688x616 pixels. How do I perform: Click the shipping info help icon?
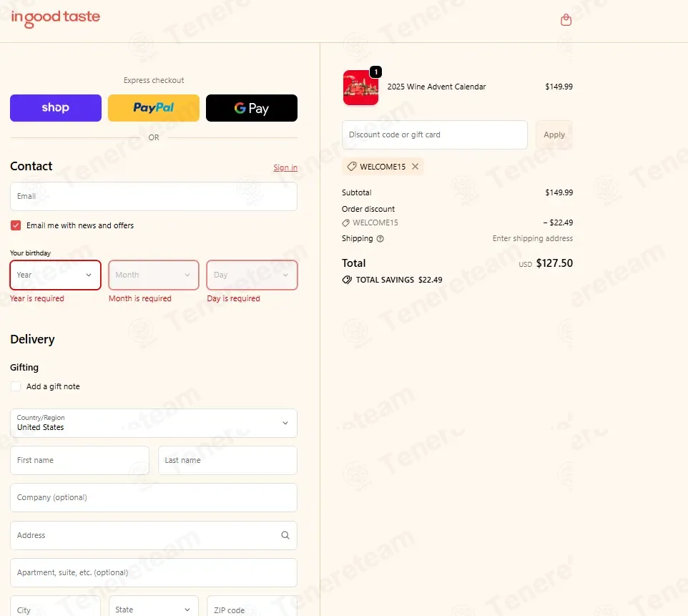point(380,239)
